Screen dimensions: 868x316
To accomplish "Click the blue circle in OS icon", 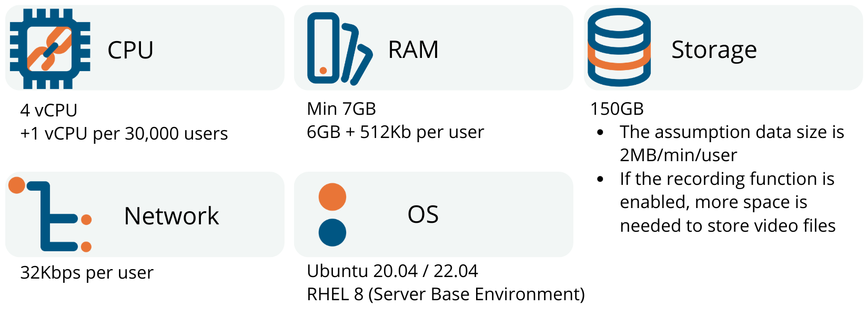I will tap(332, 232).
